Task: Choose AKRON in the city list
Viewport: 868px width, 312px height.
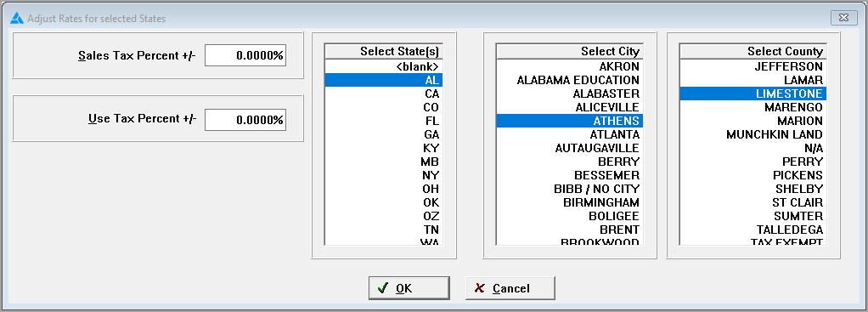Action: coord(570,66)
